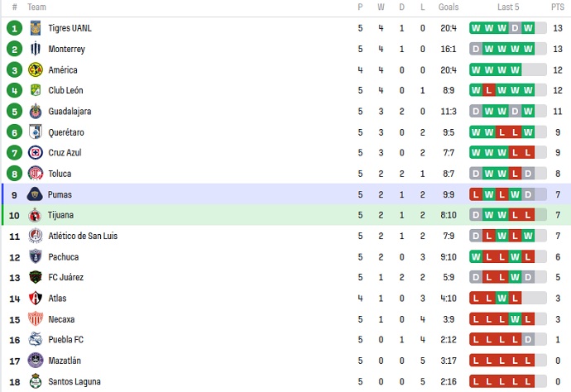Click the Club León crest icon
571x392 pixels.
coord(36,90)
